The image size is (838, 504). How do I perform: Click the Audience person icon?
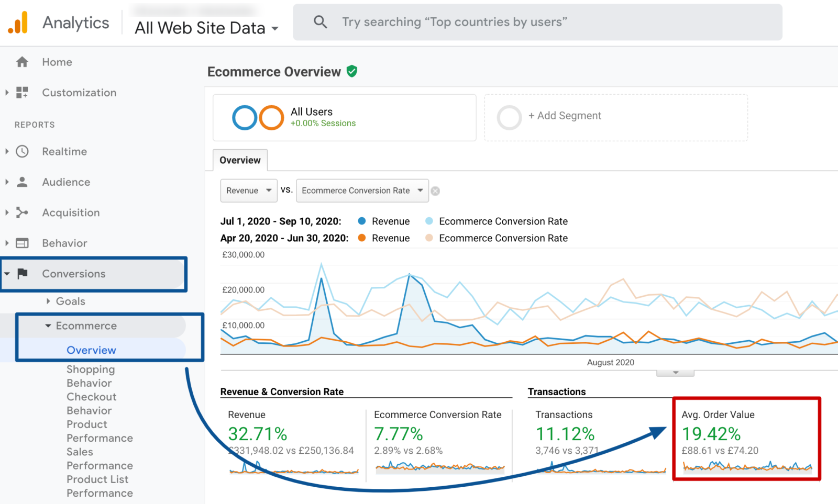(x=22, y=182)
